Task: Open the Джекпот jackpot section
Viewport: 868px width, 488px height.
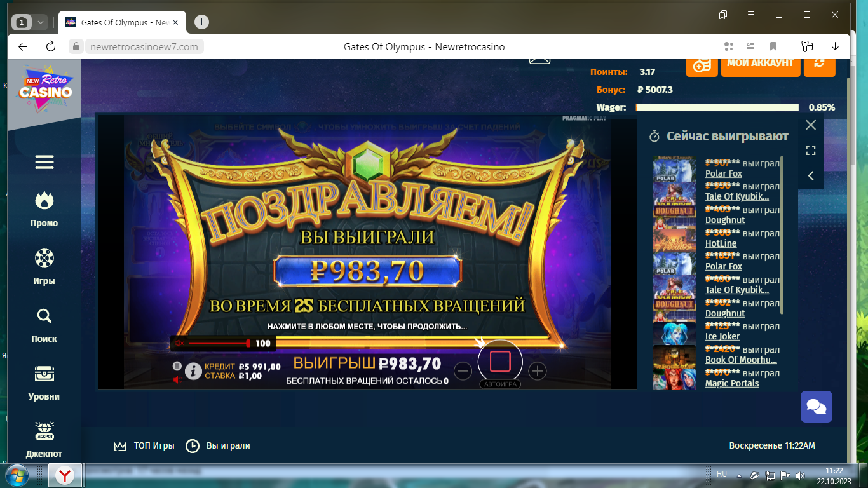Action: (44, 440)
